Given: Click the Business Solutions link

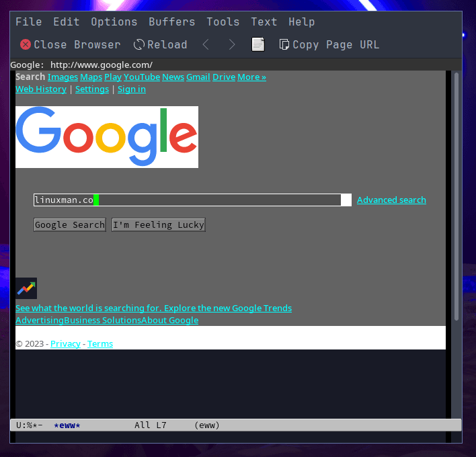Looking at the screenshot, I should (103, 320).
